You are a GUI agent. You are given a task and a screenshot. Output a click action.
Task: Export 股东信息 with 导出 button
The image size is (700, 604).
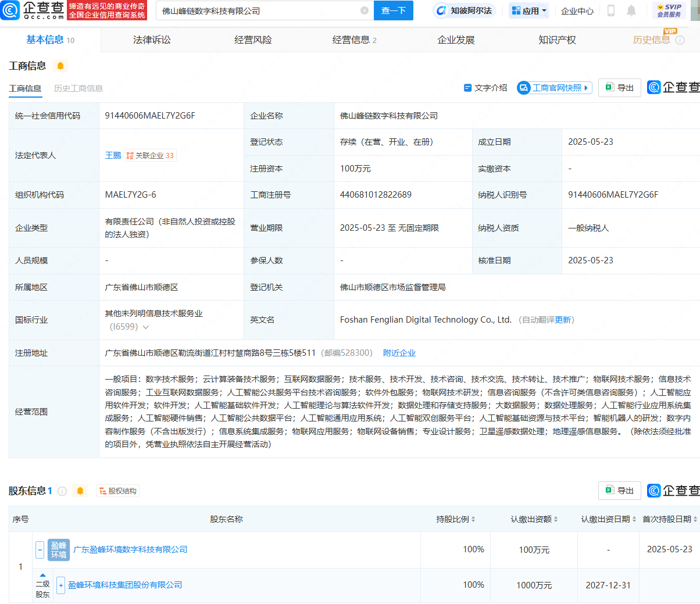pos(620,491)
